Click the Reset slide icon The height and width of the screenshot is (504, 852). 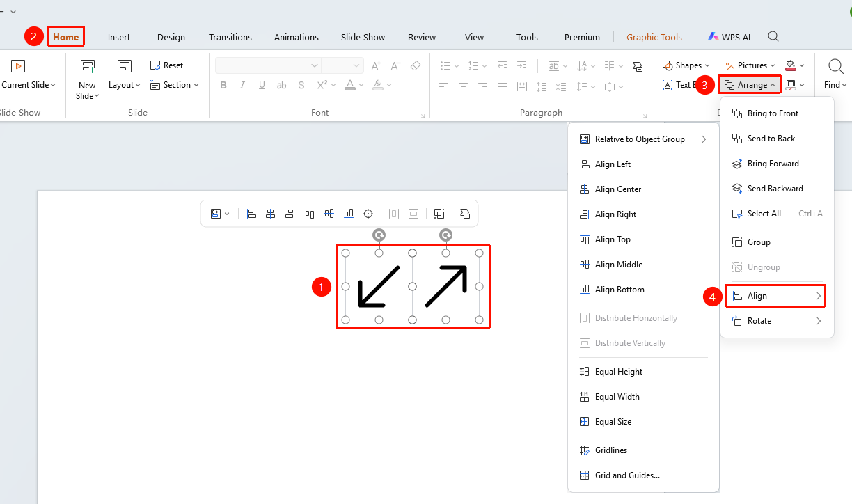click(155, 65)
